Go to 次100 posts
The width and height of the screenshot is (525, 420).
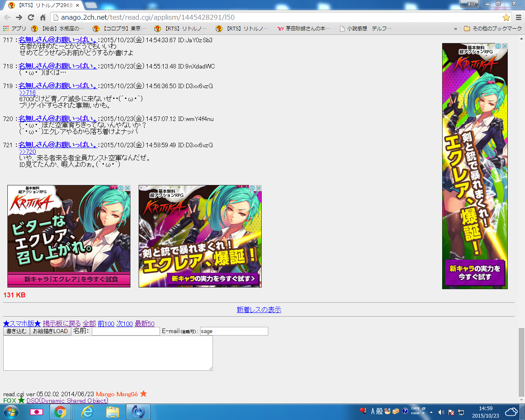pos(124,324)
